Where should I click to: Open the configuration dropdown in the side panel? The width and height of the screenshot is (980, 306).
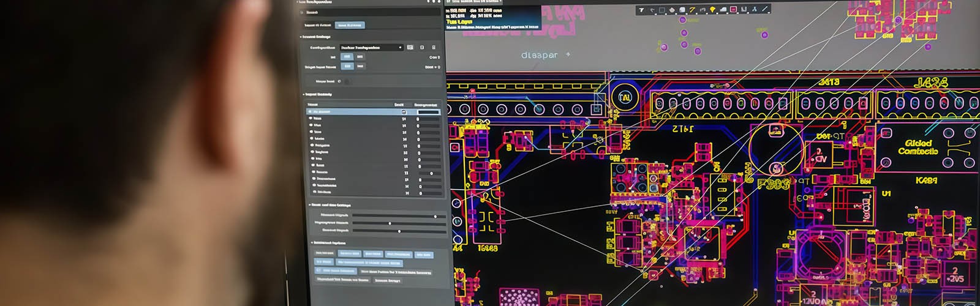pos(371,47)
